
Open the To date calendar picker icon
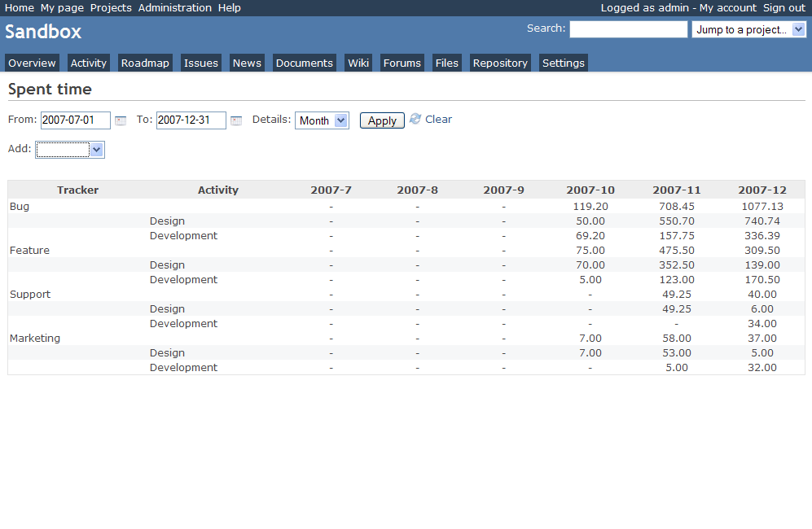[x=236, y=120]
